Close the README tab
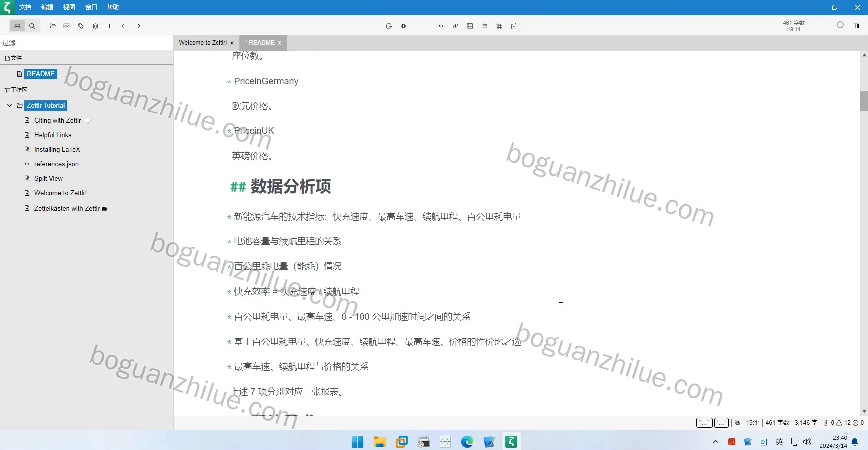The image size is (868, 450). (280, 43)
